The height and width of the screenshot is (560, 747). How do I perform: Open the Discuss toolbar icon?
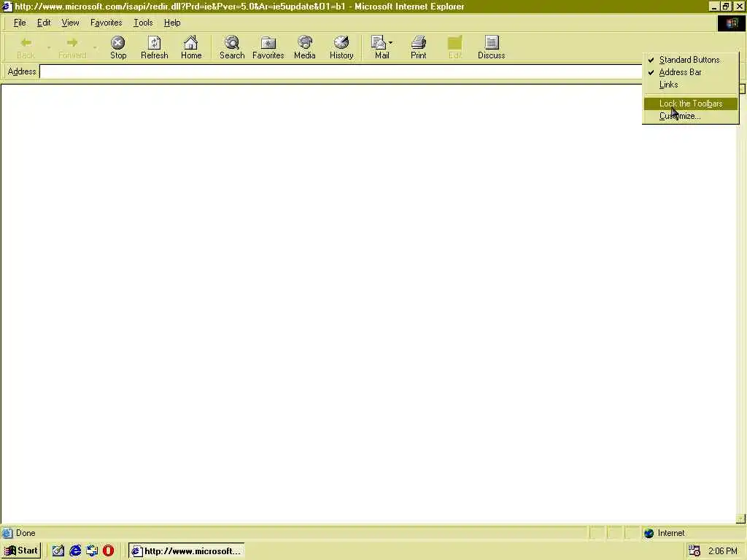491,47
